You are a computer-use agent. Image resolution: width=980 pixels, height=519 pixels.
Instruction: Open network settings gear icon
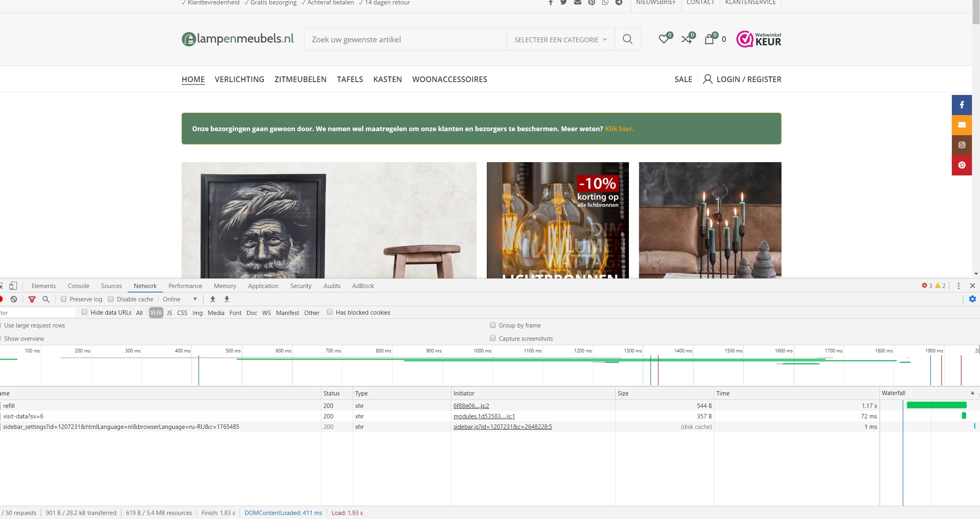tap(972, 299)
